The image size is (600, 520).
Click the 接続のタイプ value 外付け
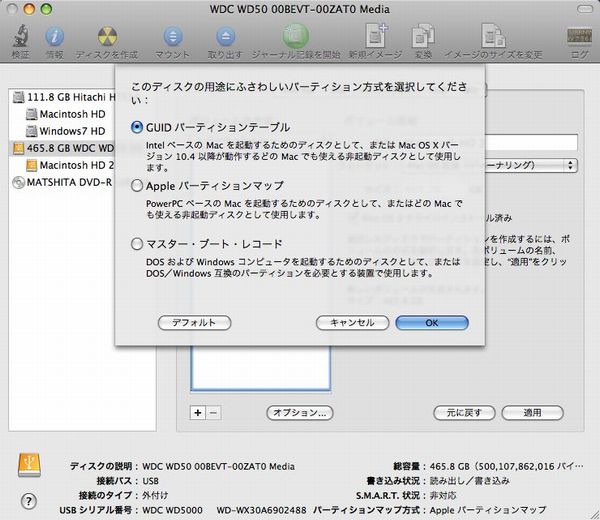pos(155,496)
